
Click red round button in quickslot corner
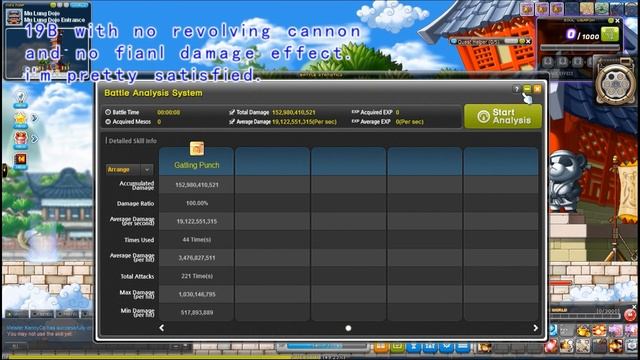tap(630, 315)
